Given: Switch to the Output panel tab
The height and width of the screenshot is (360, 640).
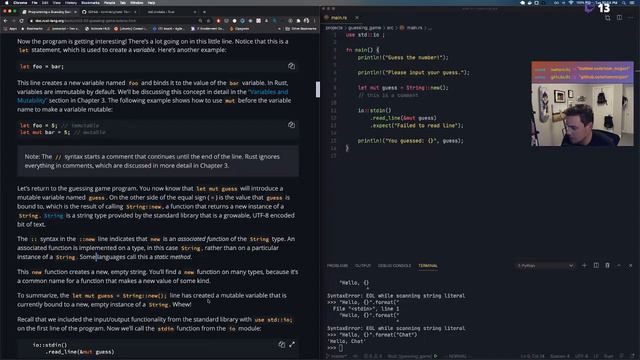Looking at the screenshot, I should 363,265.
